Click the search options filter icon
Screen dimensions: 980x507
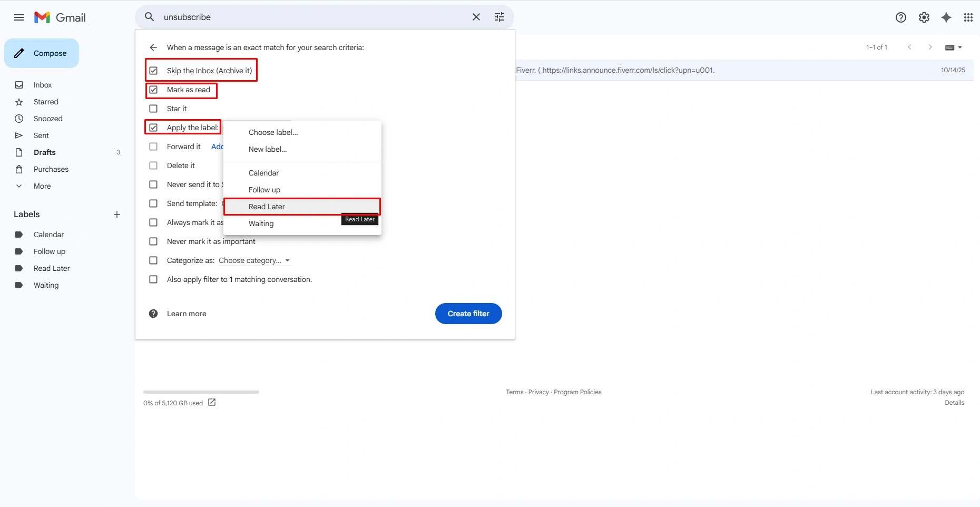pos(499,17)
